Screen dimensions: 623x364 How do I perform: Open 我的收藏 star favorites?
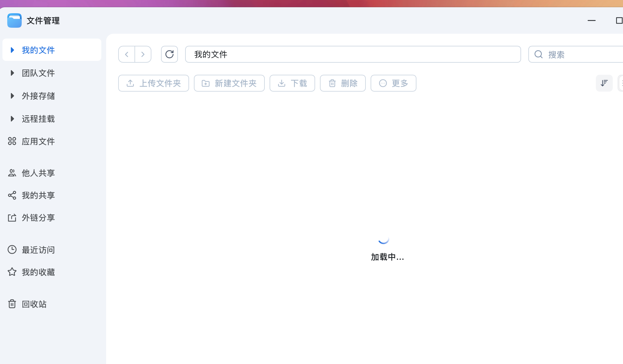pyautogui.click(x=38, y=272)
